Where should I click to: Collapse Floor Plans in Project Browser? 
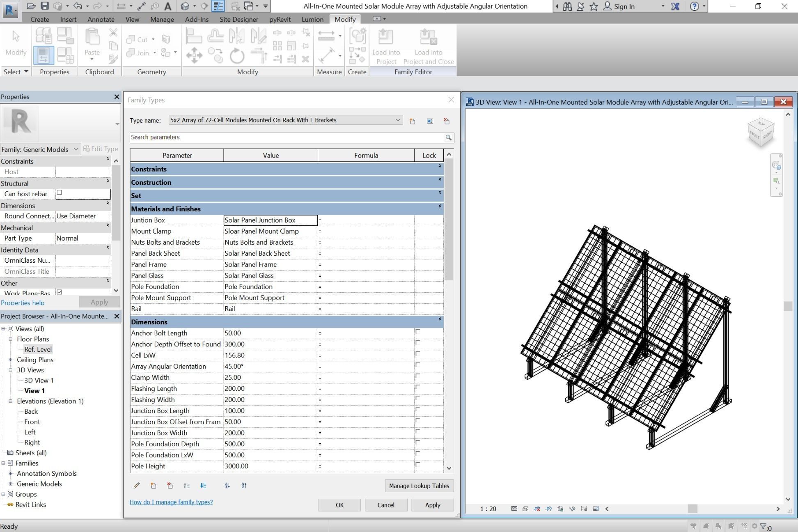coord(11,339)
